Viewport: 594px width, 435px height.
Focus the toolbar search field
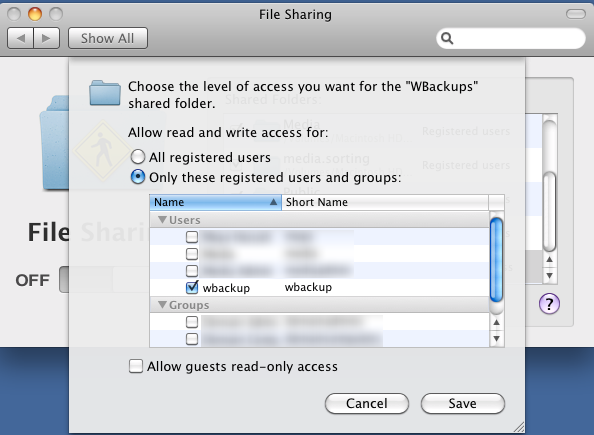(511, 38)
